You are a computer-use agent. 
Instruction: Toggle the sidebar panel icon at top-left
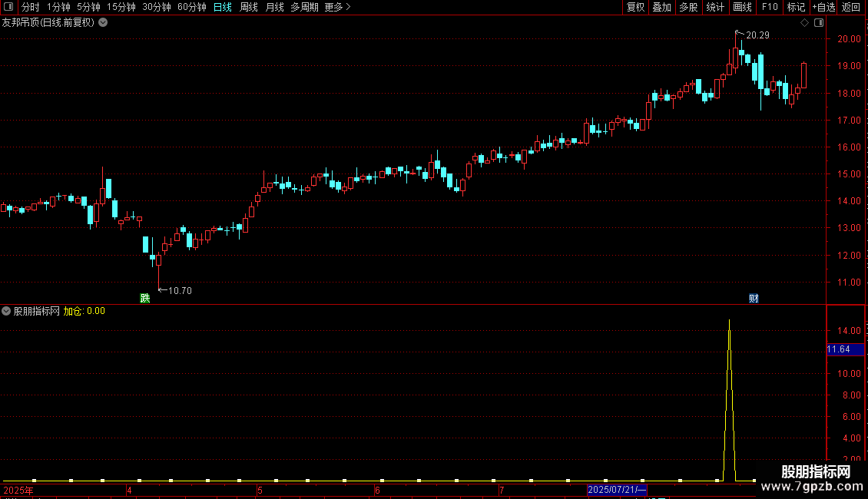click(8, 7)
